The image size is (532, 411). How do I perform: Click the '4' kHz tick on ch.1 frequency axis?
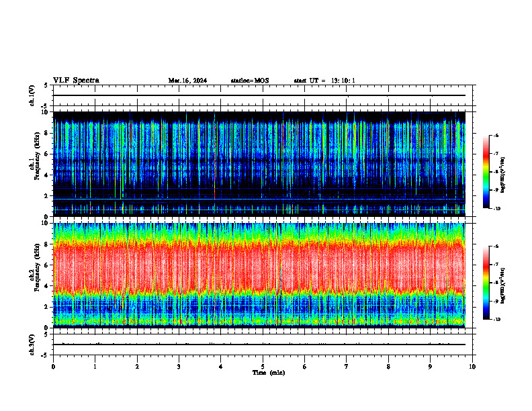tap(47, 175)
